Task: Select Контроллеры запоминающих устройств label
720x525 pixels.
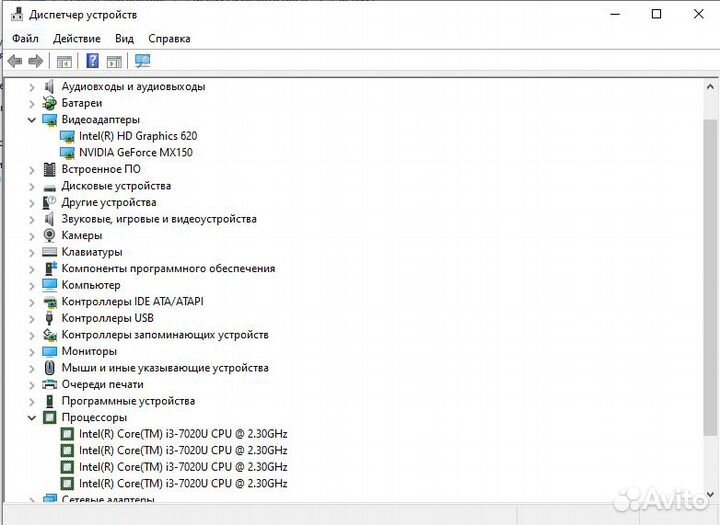Action: 165,334
